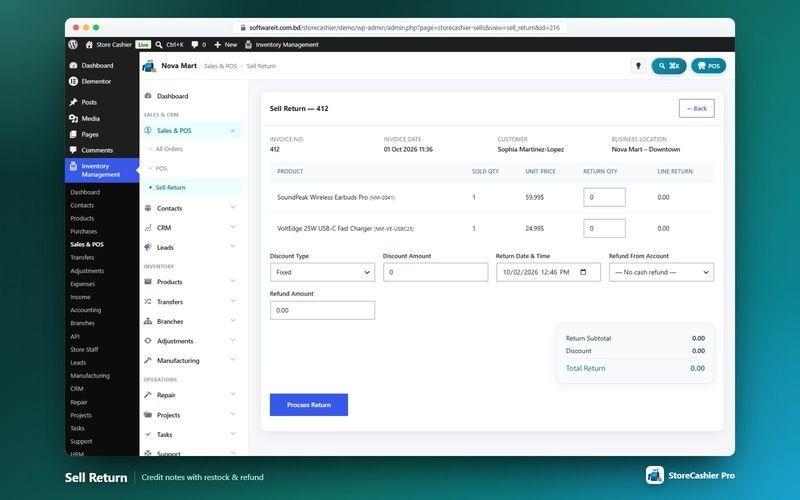Click Return Date & Time field

[x=548, y=272]
